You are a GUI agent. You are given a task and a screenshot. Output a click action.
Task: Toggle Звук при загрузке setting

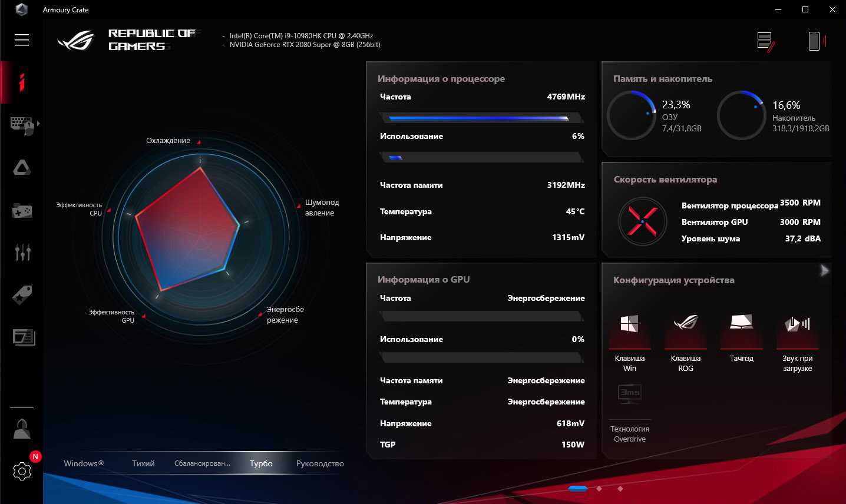coord(797,324)
